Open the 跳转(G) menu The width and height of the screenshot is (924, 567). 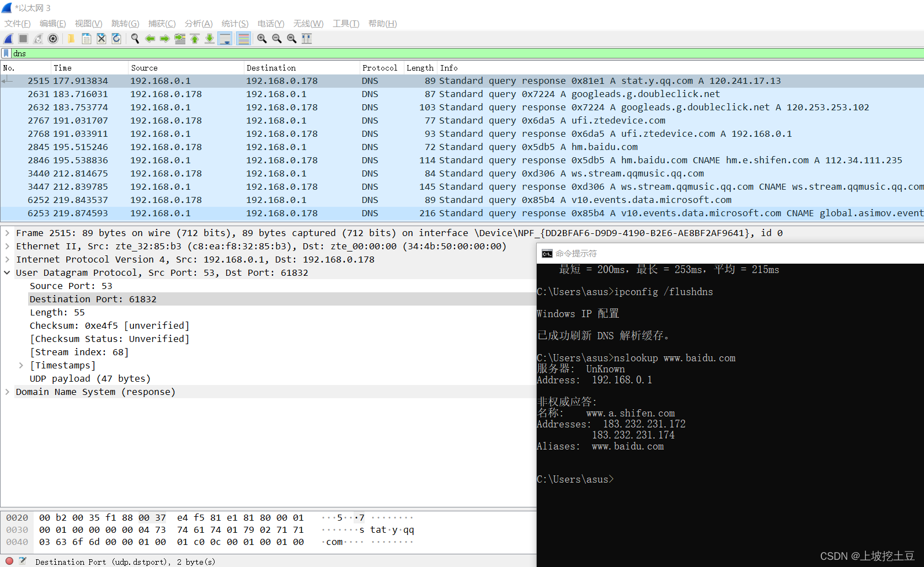125,24
